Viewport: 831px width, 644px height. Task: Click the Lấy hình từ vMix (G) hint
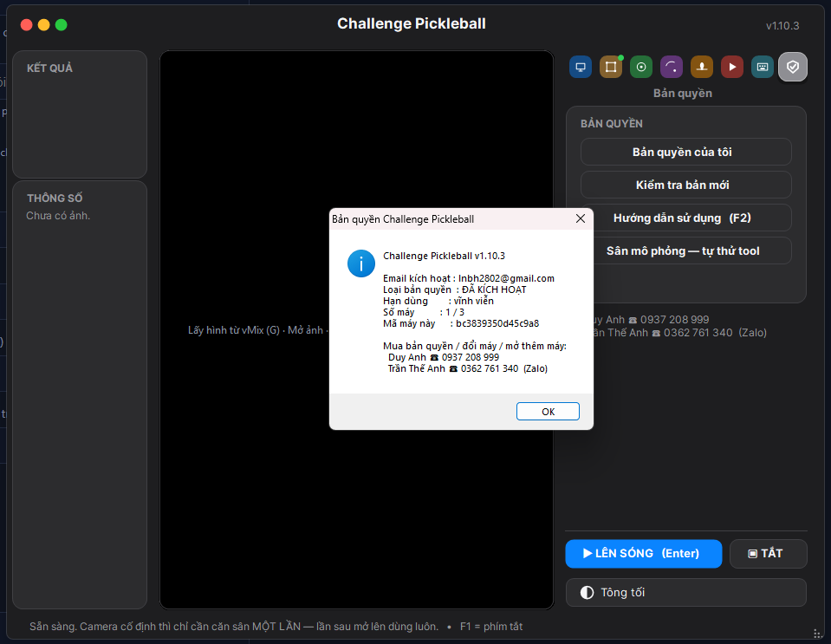(x=234, y=330)
